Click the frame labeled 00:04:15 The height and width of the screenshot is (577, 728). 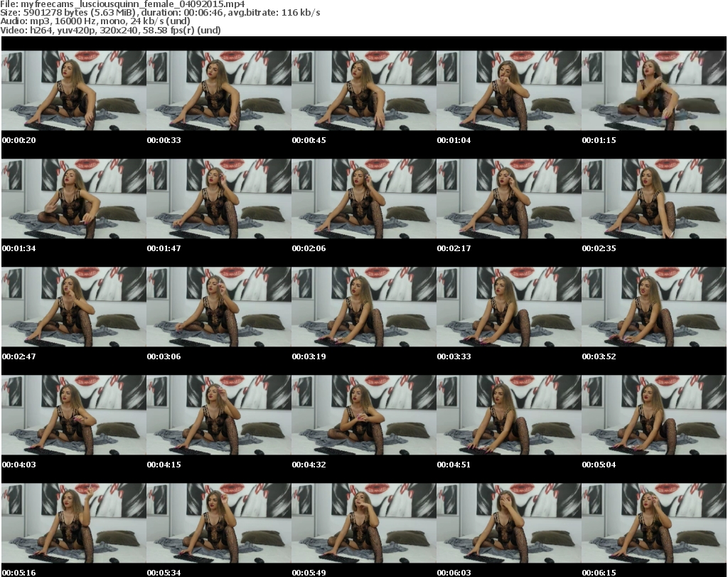point(219,415)
